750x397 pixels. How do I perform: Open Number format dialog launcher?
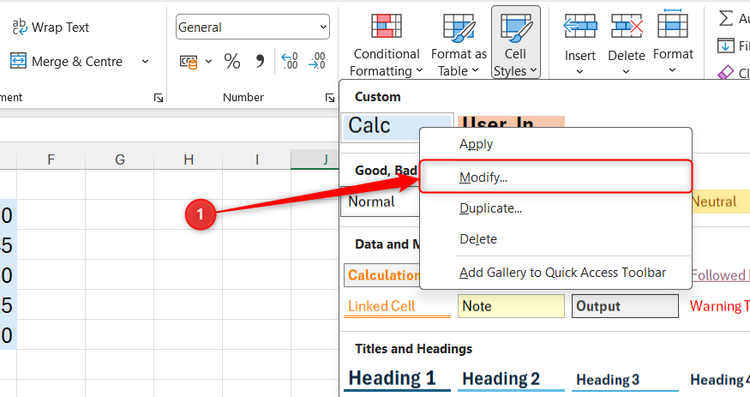[x=330, y=98]
